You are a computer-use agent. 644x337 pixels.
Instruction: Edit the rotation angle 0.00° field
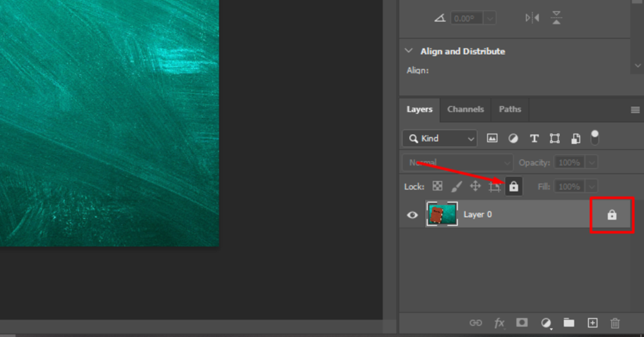pos(467,18)
